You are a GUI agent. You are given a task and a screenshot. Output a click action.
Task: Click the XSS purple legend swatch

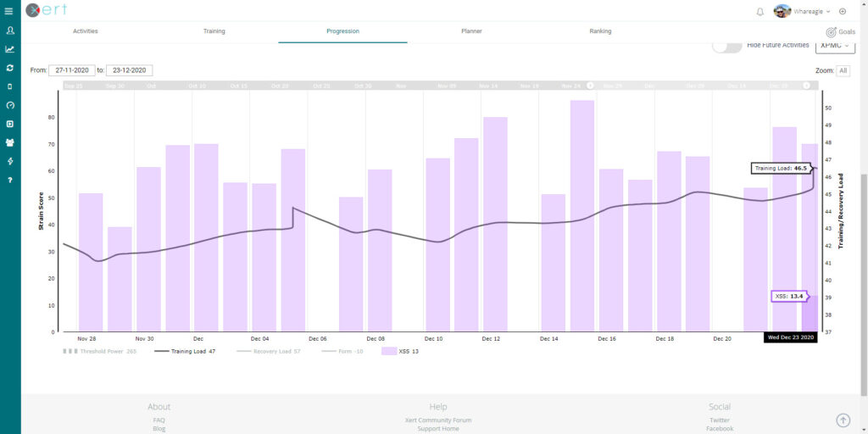389,351
